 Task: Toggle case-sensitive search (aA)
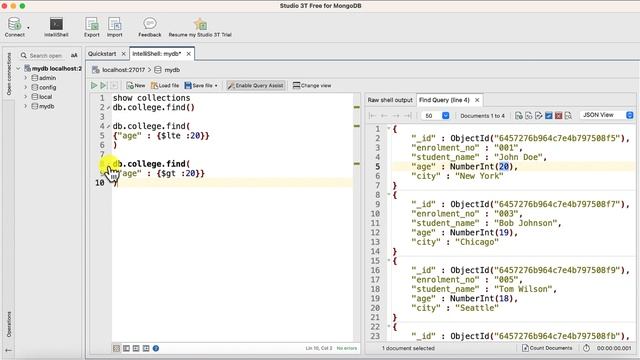(x=74, y=55)
